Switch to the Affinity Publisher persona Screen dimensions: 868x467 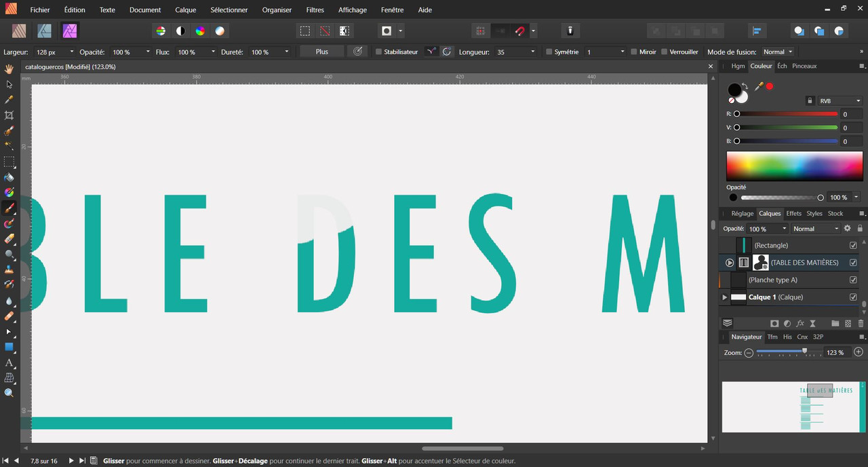19,31
